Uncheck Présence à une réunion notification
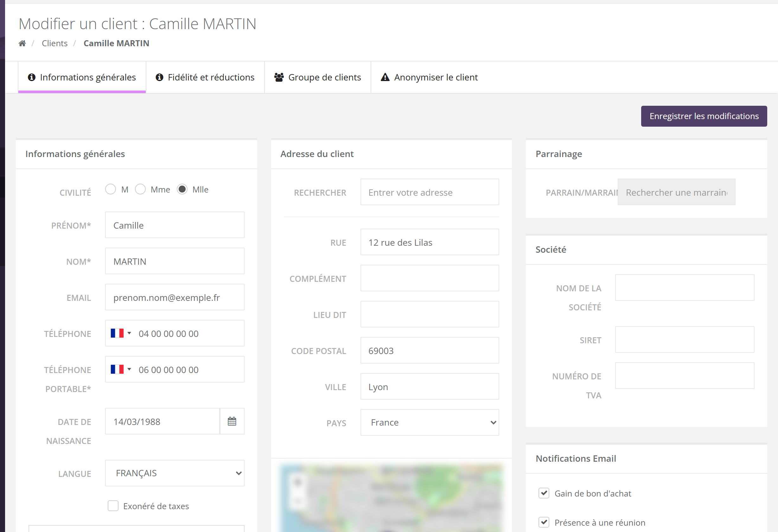The width and height of the screenshot is (778, 532). tap(544, 522)
